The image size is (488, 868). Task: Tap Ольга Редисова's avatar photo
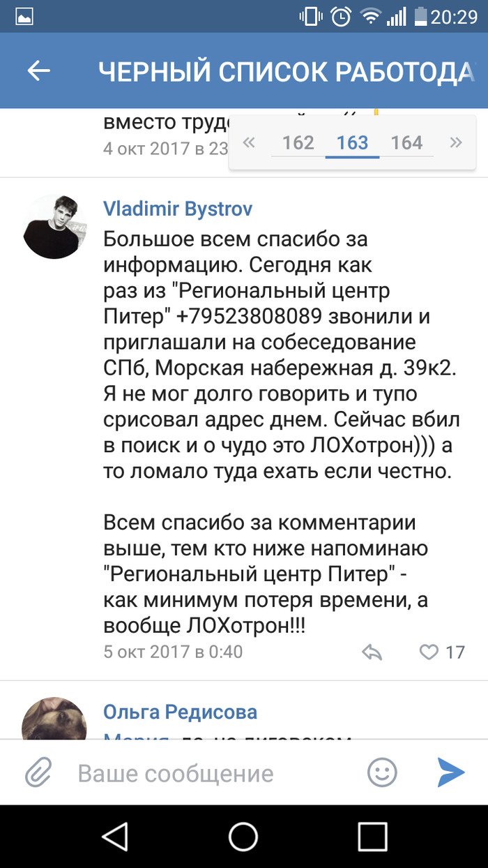point(55,719)
